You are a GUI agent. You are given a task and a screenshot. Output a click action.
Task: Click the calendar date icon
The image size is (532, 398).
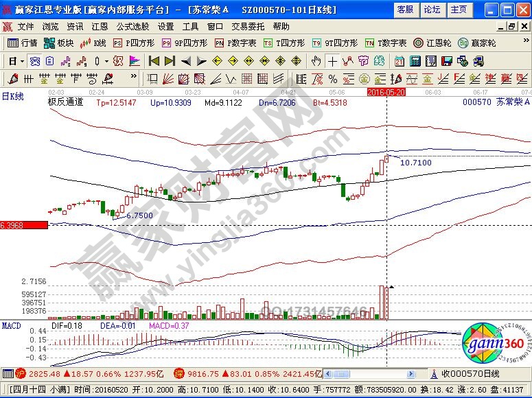(399, 61)
